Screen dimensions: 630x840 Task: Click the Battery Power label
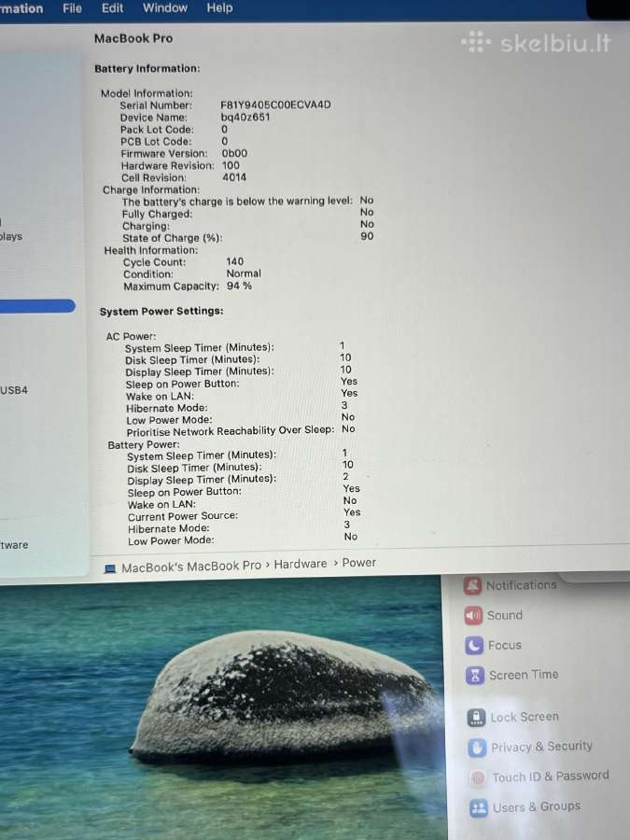144,444
